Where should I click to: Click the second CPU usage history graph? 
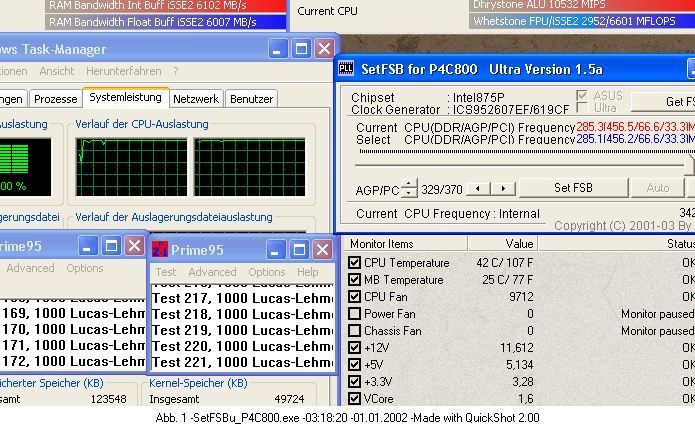coord(250,167)
